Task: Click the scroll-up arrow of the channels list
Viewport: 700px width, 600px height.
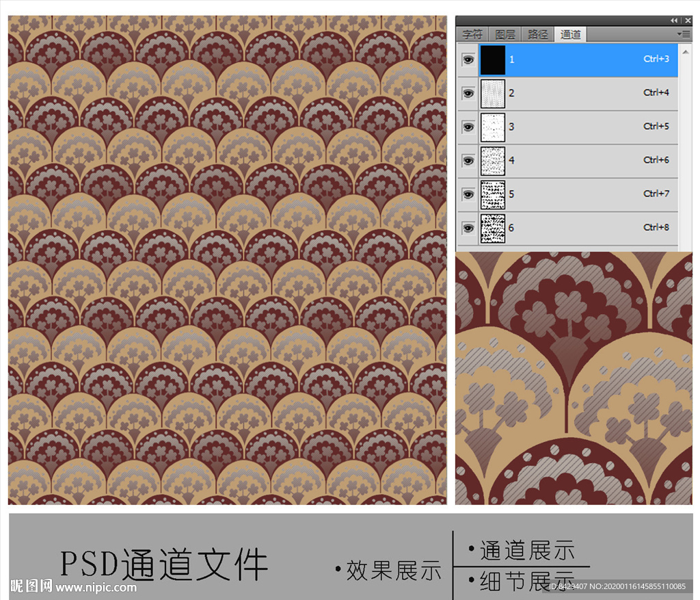Action: [x=685, y=52]
